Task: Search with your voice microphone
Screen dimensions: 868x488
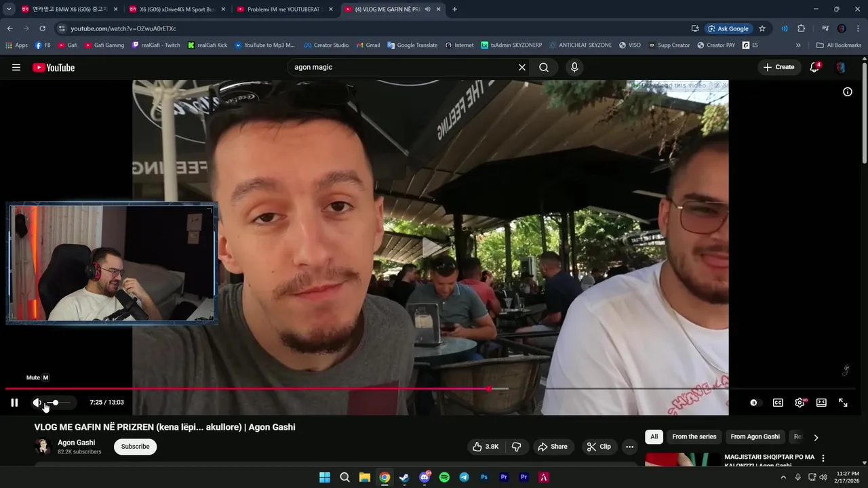Action: pos(574,67)
